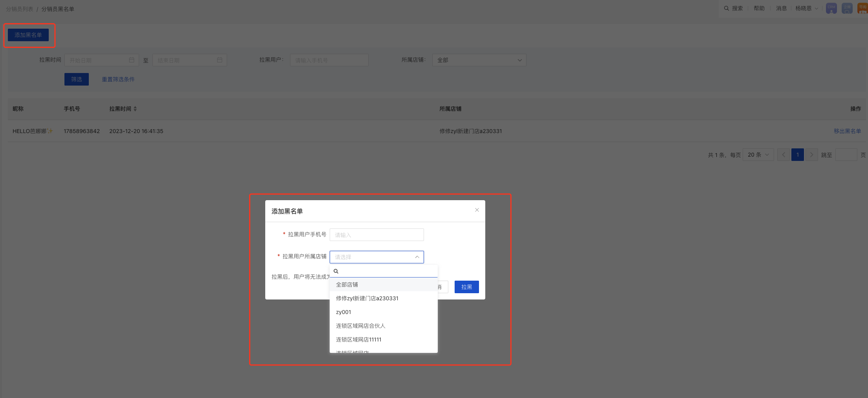Go to 分销员列表 breadcrumb

tap(20, 9)
